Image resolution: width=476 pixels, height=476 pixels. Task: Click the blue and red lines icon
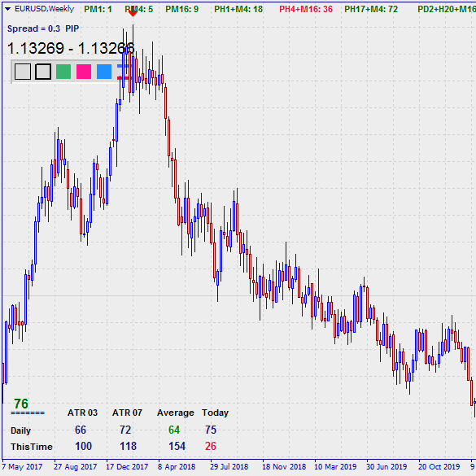point(123,72)
